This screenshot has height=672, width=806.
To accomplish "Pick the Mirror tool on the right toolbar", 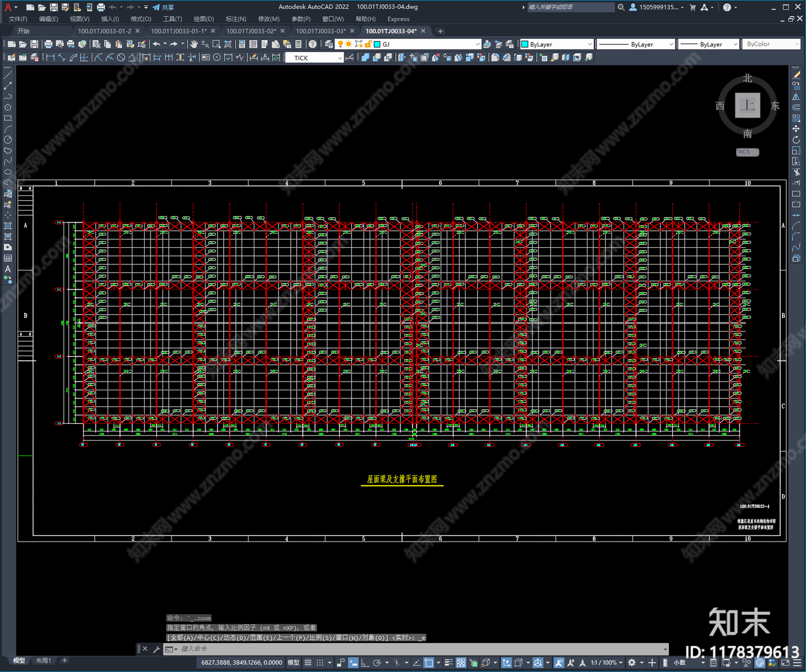I will point(796,97).
